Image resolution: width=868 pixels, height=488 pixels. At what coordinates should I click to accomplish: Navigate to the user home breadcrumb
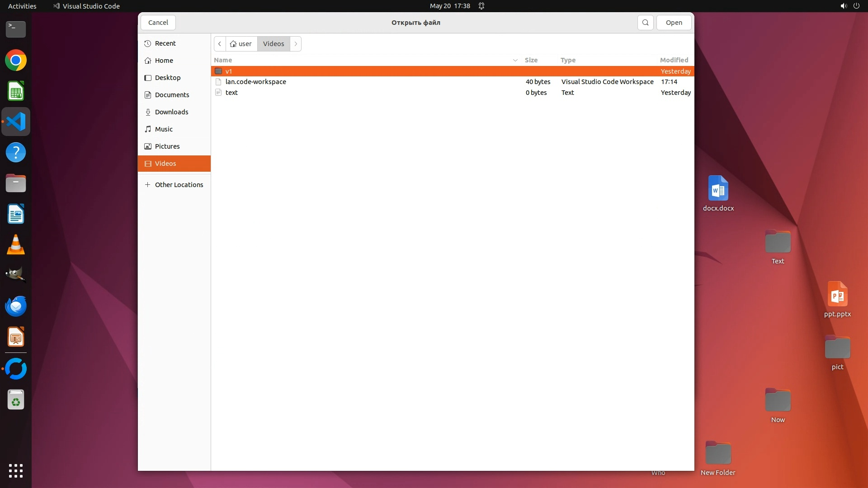(x=241, y=44)
